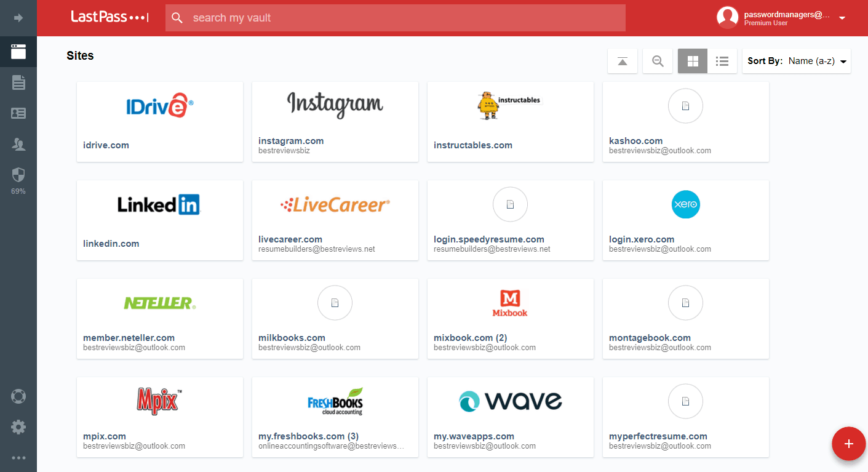The image size is (868, 472).
Task: Open the linkedin.com vault entry
Action: point(159,220)
